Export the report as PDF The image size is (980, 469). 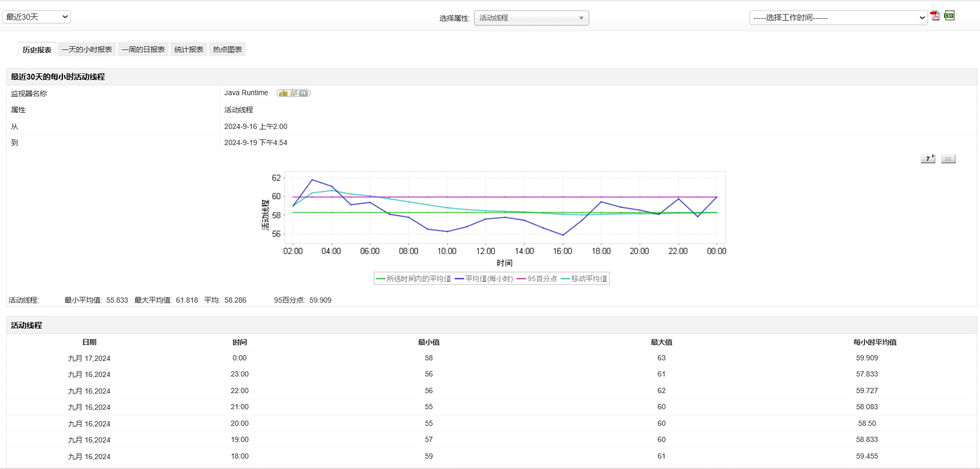pos(935,16)
